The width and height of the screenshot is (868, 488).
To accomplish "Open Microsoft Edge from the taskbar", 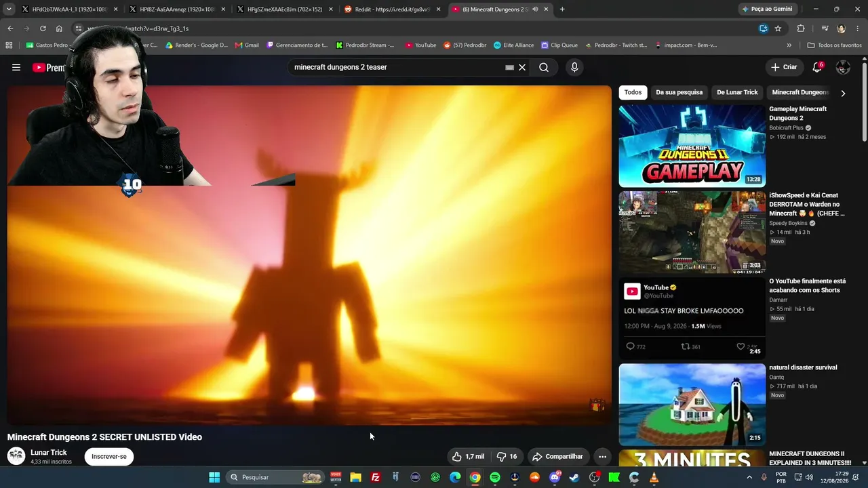I will [x=455, y=477].
